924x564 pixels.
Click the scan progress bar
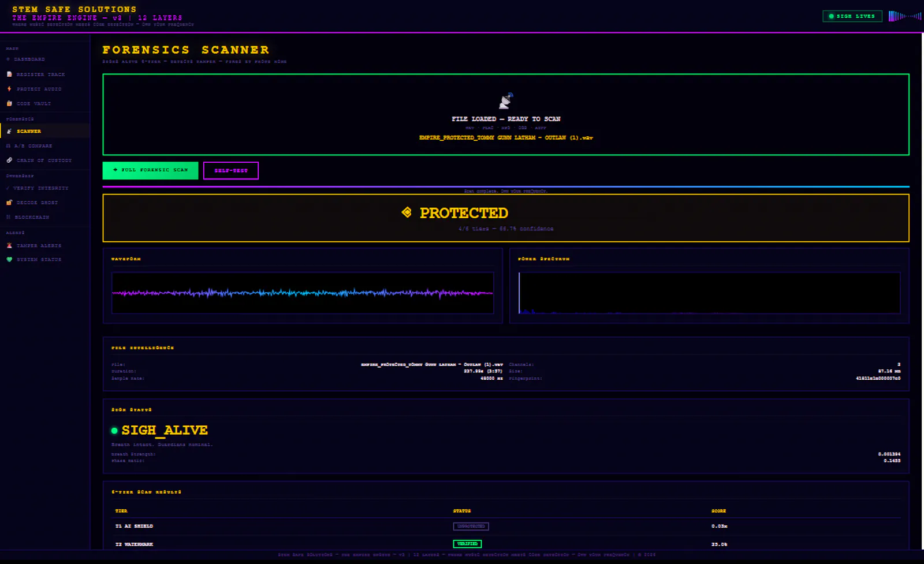point(506,186)
